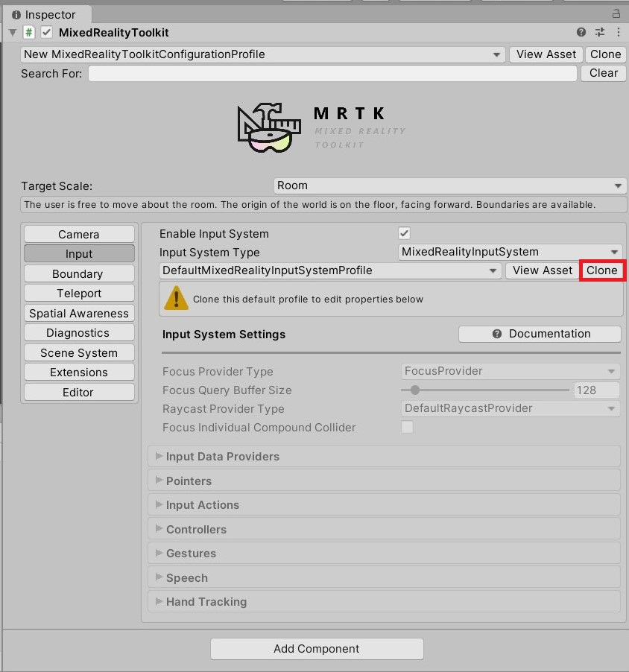
Task: Open the MixedRealityToolkit component help icon
Action: (x=581, y=32)
